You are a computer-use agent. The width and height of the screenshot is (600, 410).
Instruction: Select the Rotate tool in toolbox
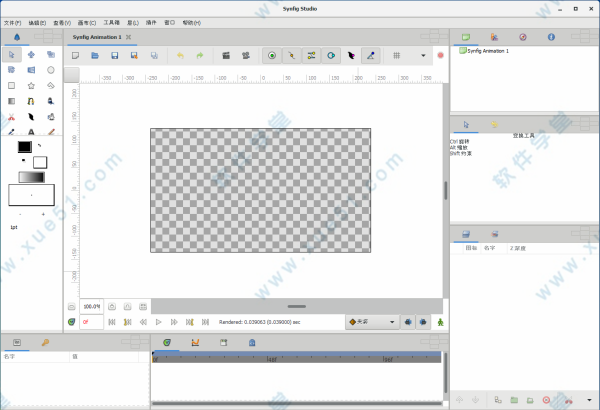[11, 70]
